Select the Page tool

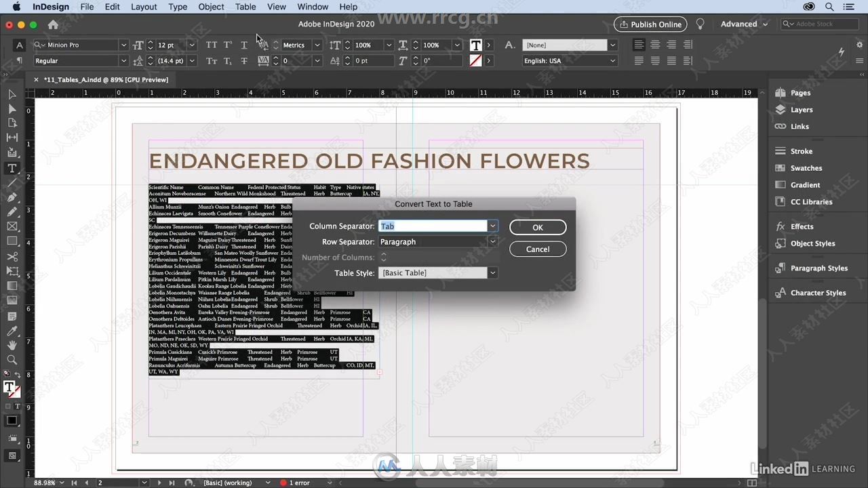[x=12, y=123]
